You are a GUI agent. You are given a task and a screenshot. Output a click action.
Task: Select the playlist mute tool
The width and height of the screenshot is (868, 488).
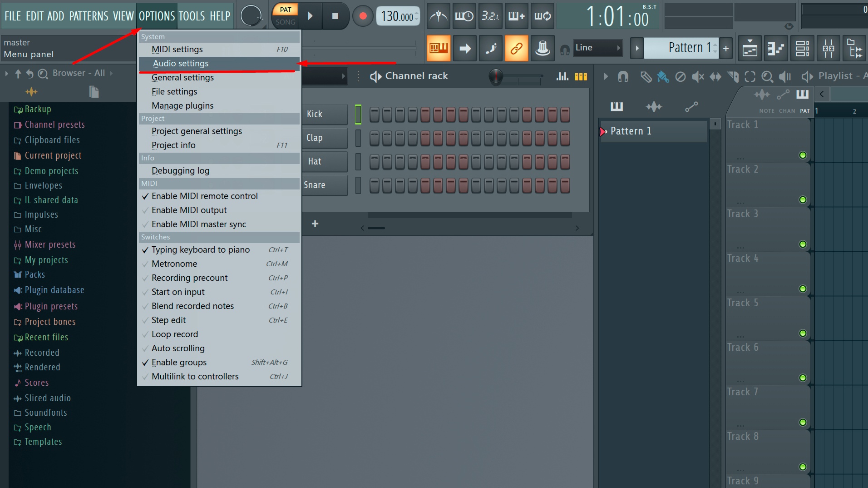698,76
